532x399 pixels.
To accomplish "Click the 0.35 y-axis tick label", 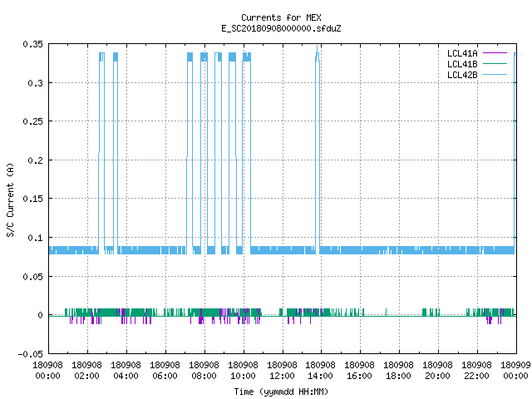I will [33, 44].
